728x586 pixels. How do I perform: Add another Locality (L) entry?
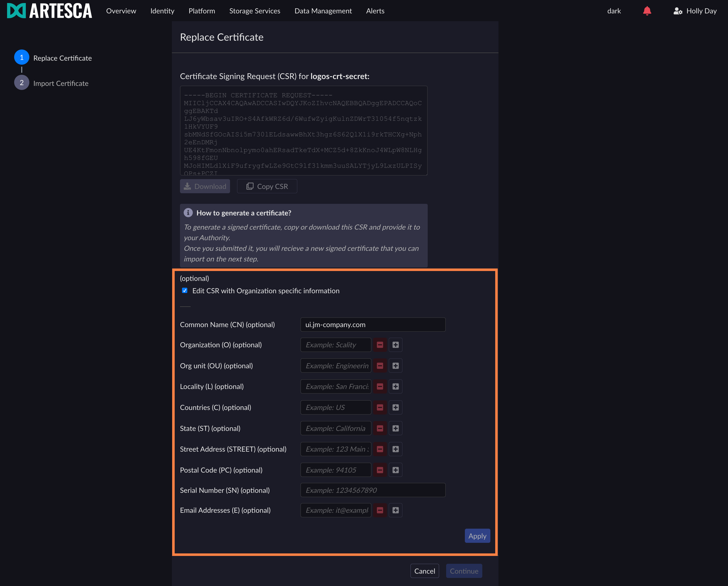pyautogui.click(x=396, y=386)
